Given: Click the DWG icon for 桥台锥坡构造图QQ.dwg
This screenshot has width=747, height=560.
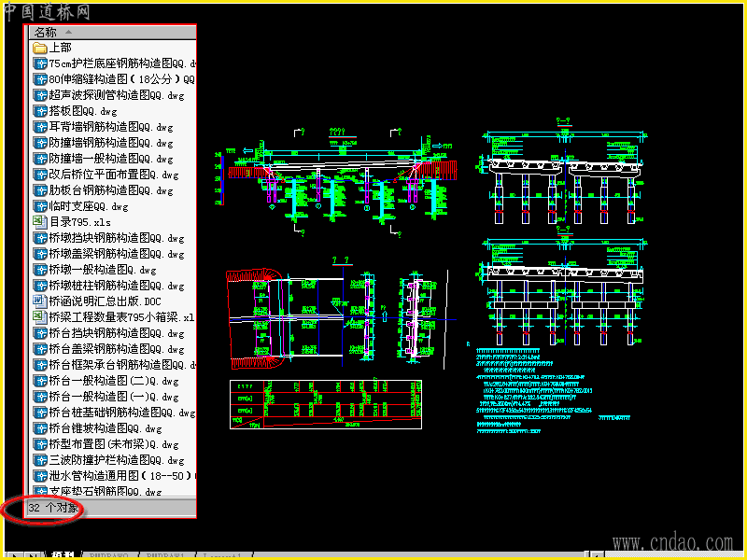Looking at the screenshot, I should tap(40, 428).
